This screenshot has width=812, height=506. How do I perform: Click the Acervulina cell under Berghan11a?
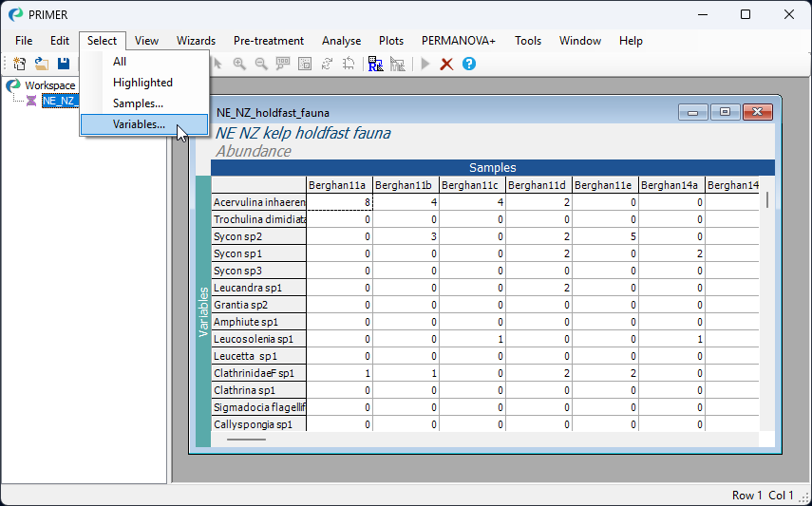point(339,202)
